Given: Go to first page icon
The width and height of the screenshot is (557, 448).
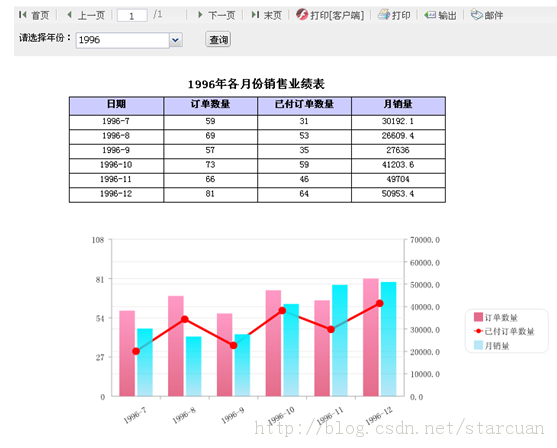Looking at the screenshot, I should click(23, 15).
